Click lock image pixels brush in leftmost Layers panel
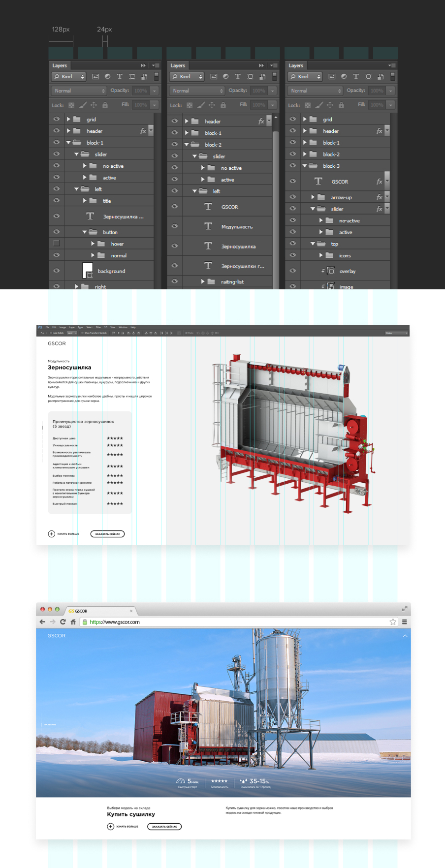Image resolution: width=445 pixels, height=868 pixels. [83, 105]
